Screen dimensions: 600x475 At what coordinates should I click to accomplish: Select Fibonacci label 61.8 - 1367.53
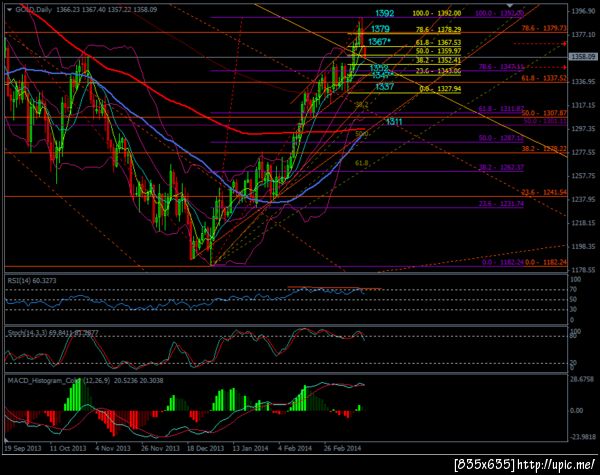(439, 42)
